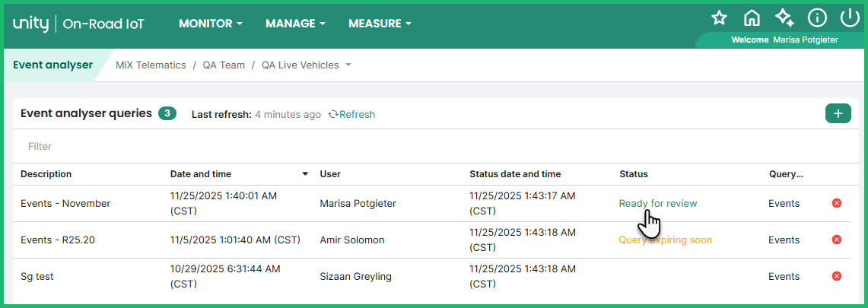Viewport: 868px width, 308px height.
Task: Open the AI sparkle assistant icon
Action: tap(784, 18)
